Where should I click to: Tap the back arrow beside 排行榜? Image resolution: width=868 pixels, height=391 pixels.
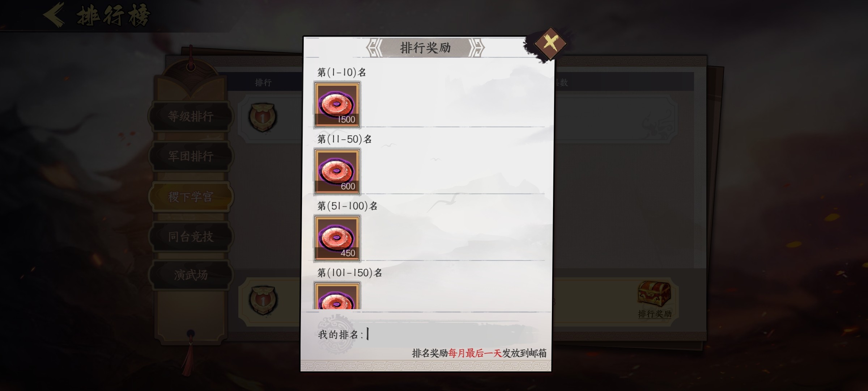[54, 15]
